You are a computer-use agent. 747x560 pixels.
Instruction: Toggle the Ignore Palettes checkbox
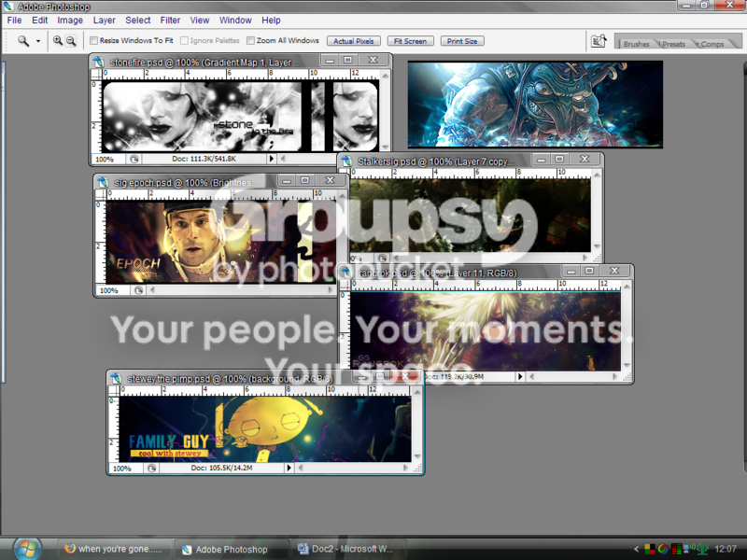(184, 41)
